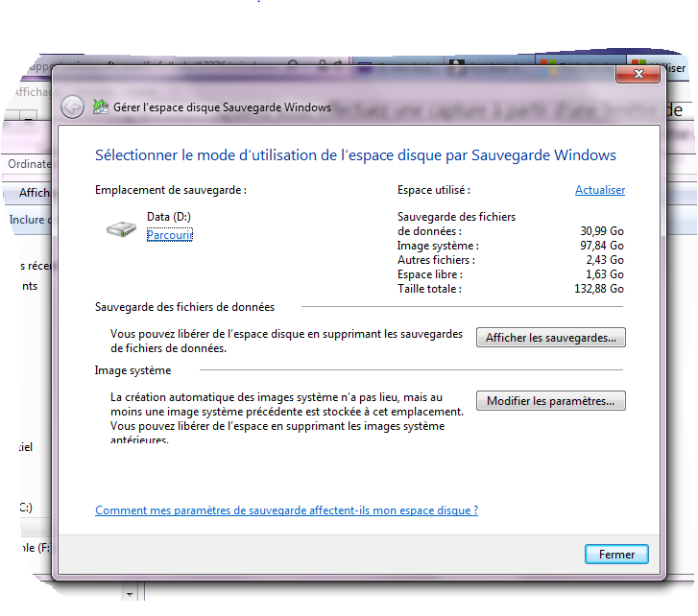The height and width of the screenshot is (616, 698).
Task: Click the 30,99 Go data files value
Action: tap(602, 231)
